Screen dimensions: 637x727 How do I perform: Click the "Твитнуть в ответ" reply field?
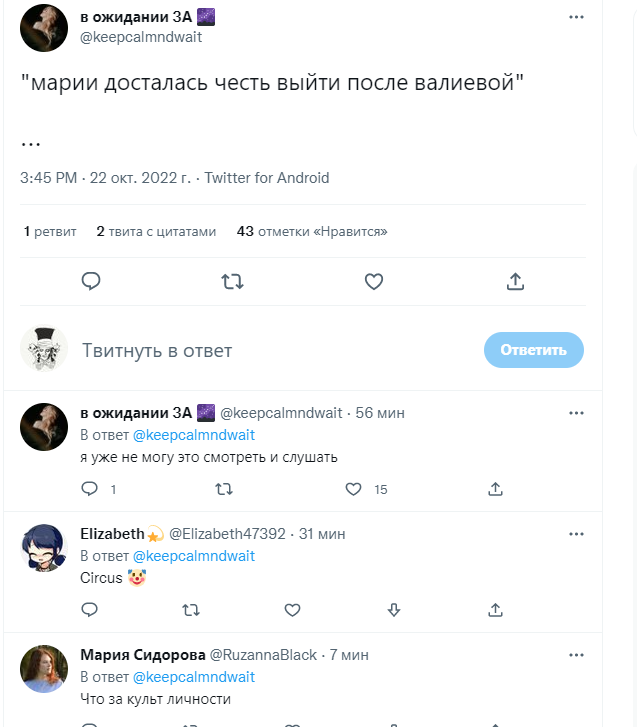point(270,350)
